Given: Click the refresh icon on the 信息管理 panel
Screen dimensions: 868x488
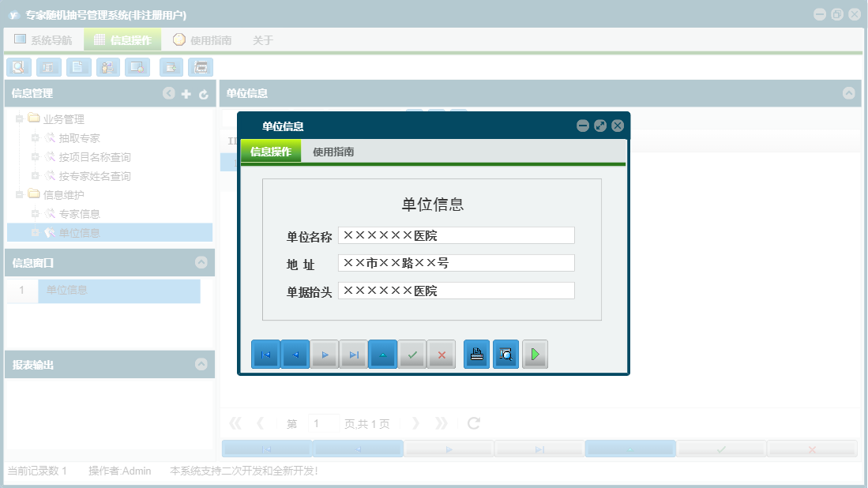Looking at the screenshot, I should pos(204,93).
